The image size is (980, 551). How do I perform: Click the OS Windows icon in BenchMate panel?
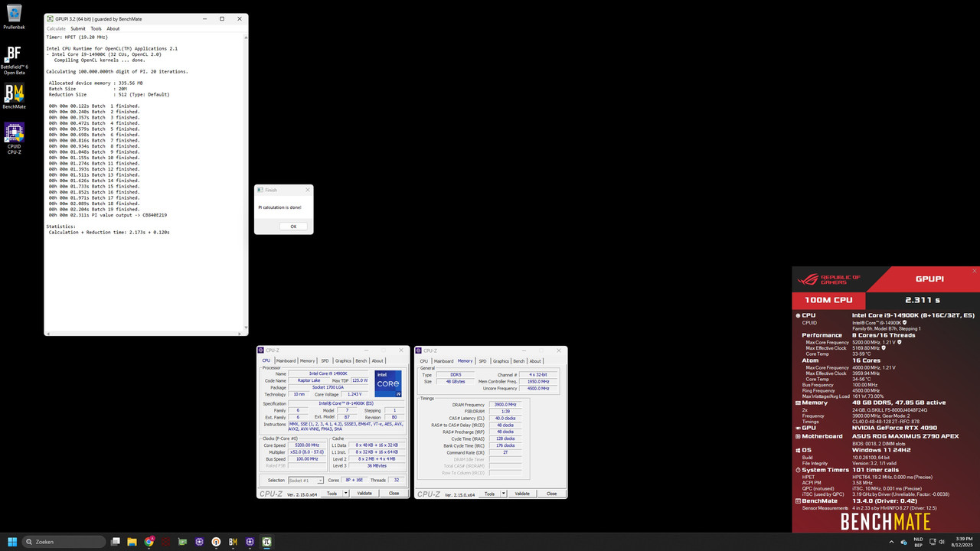click(x=798, y=450)
